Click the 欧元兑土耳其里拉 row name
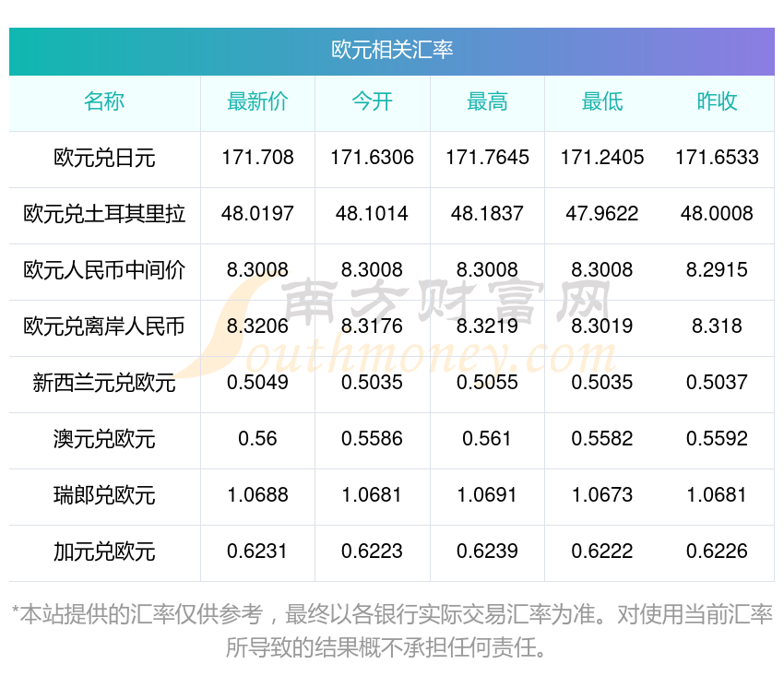Image resolution: width=784 pixels, height=676 pixels. (x=104, y=214)
